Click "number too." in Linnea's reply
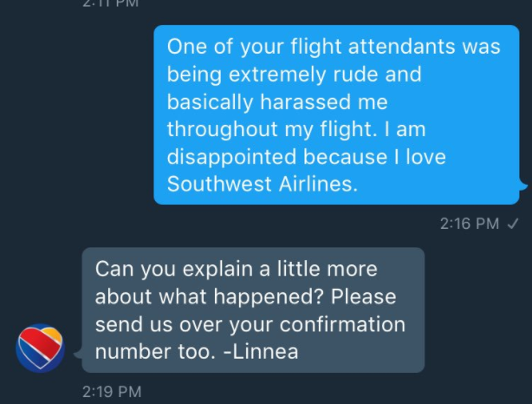This screenshot has width=532, height=404. click(155, 351)
